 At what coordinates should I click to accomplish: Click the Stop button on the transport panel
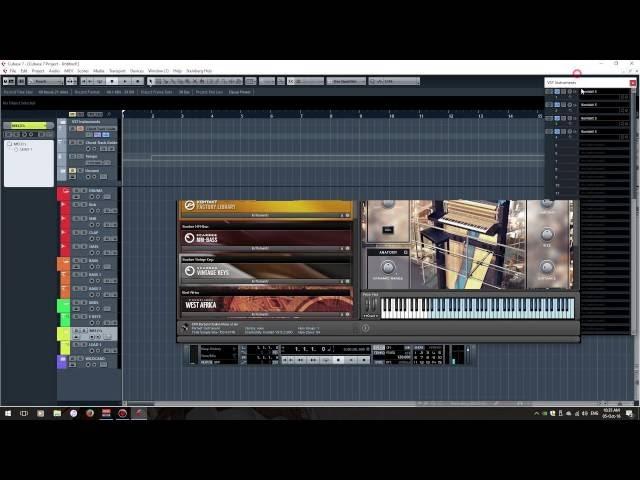(x=338, y=360)
